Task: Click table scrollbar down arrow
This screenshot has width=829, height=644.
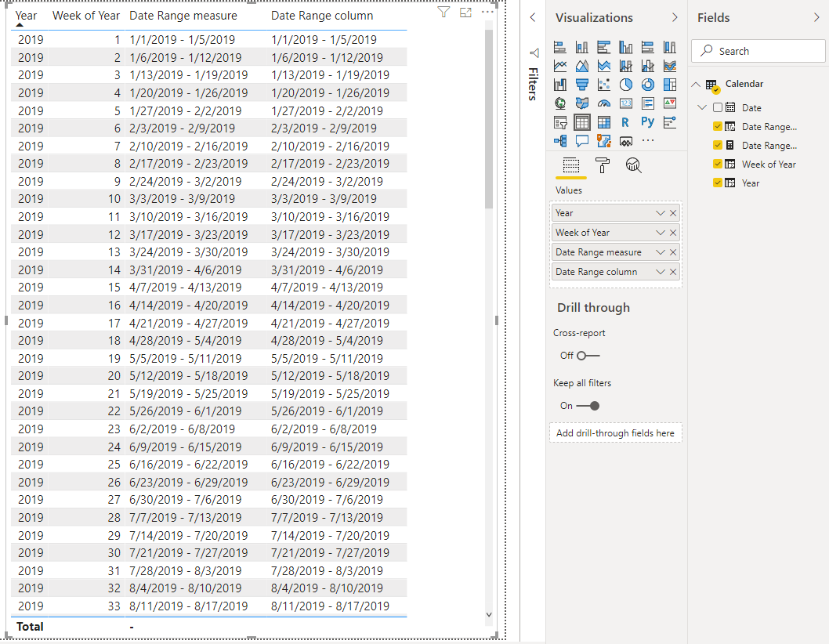Action: click(x=488, y=614)
